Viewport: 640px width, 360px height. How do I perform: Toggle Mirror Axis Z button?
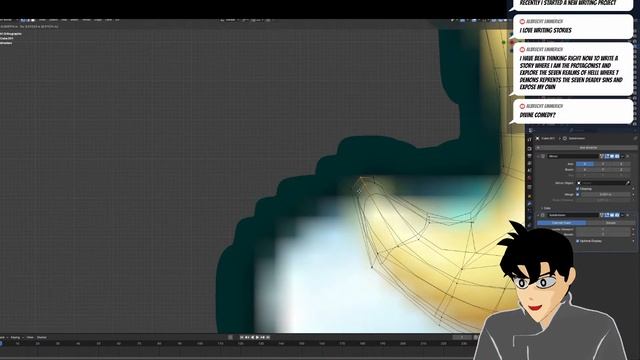tap(621, 164)
